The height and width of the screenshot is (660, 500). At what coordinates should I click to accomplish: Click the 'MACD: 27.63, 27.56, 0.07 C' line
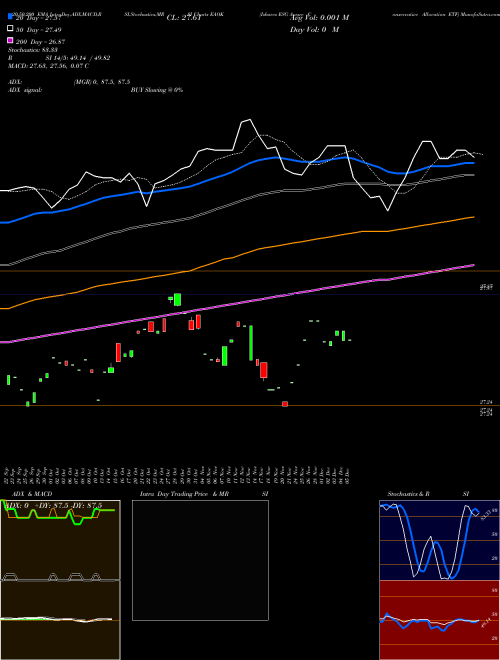coord(48,66)
